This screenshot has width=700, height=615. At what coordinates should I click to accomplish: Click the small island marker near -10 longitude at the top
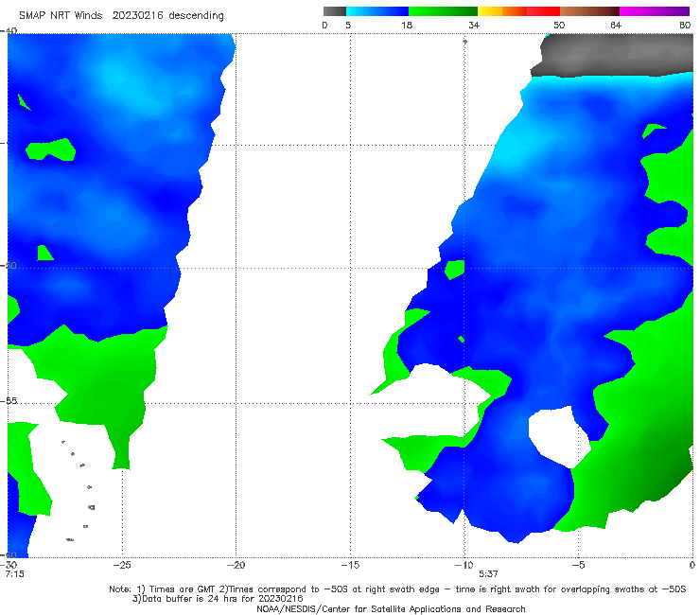pyautogui.click(x=464, y=42)
